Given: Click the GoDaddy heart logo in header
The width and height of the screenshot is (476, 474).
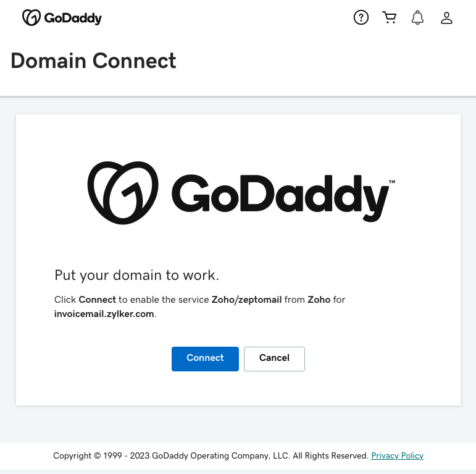Looking at the screenshot, I should click(31, 18).
